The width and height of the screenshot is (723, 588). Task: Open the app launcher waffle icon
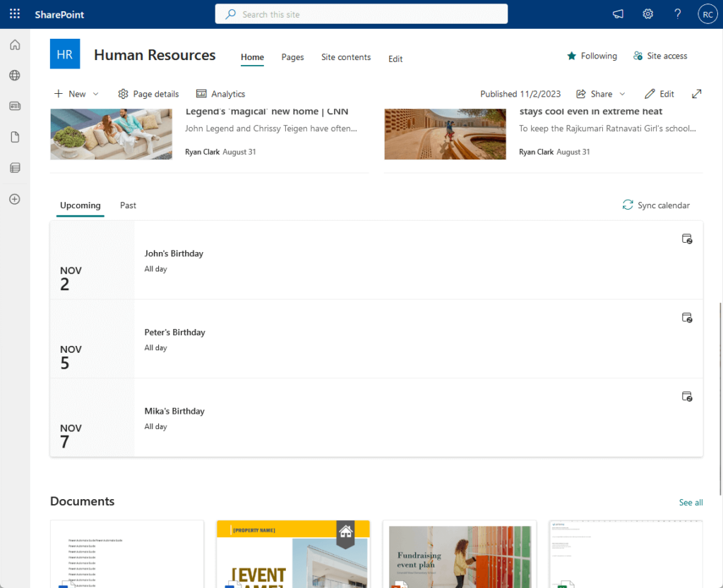(15, 14)
